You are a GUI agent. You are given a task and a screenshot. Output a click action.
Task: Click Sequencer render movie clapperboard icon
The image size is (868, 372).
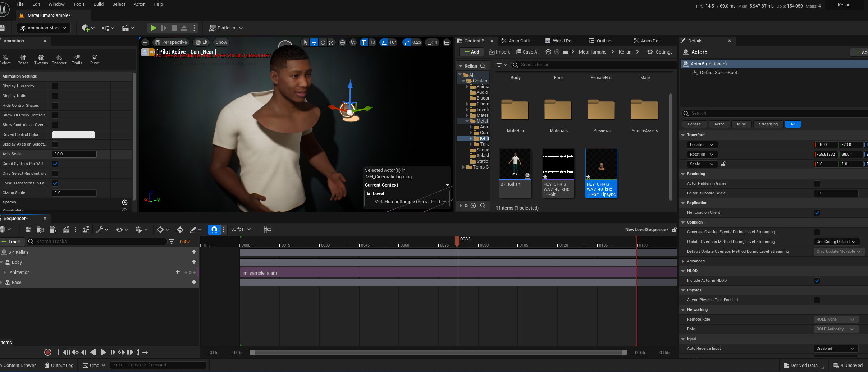pos(66,229)
